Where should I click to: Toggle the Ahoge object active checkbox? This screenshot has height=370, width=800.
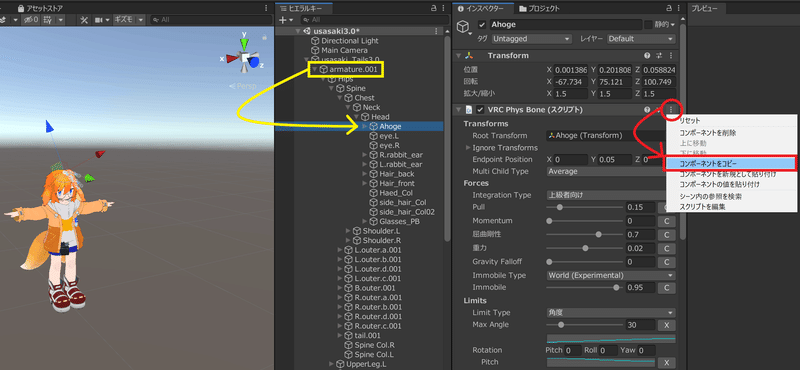tap(482, 25)
